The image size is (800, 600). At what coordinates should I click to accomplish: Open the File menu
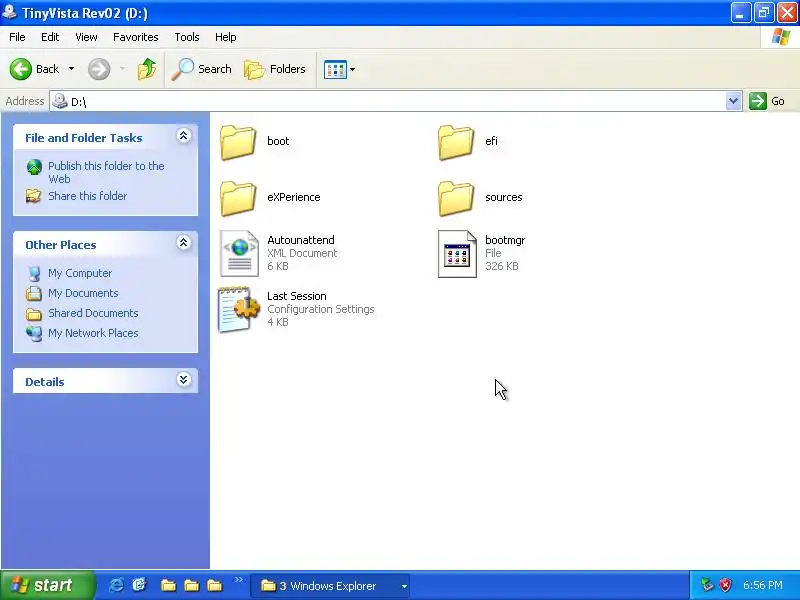click(17, 37)
